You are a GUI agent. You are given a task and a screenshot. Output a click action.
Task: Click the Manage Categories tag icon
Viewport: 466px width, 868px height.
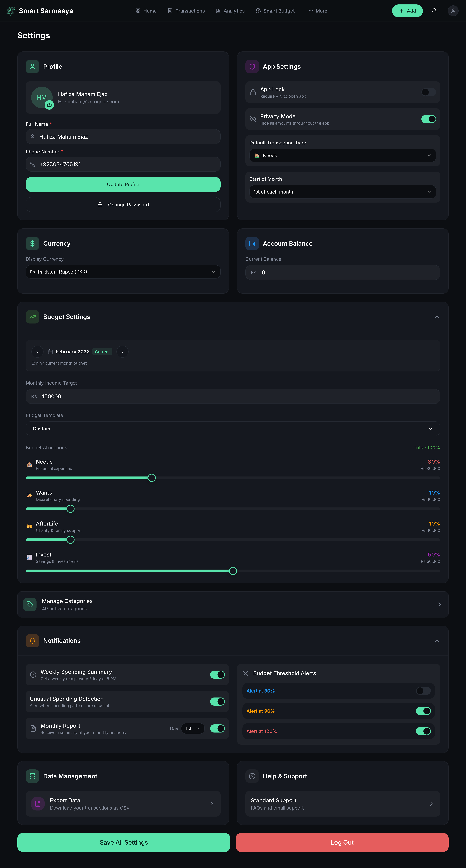tap(30, 604)
